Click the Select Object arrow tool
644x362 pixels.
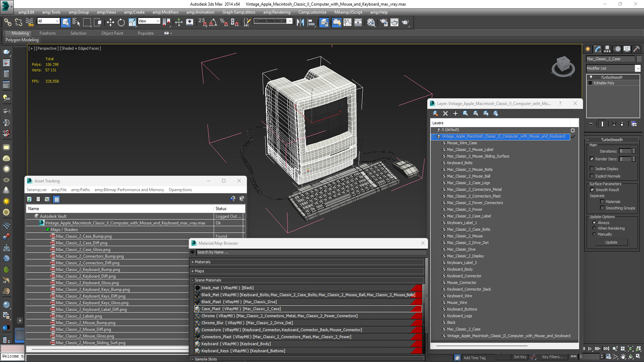(66, 22)
